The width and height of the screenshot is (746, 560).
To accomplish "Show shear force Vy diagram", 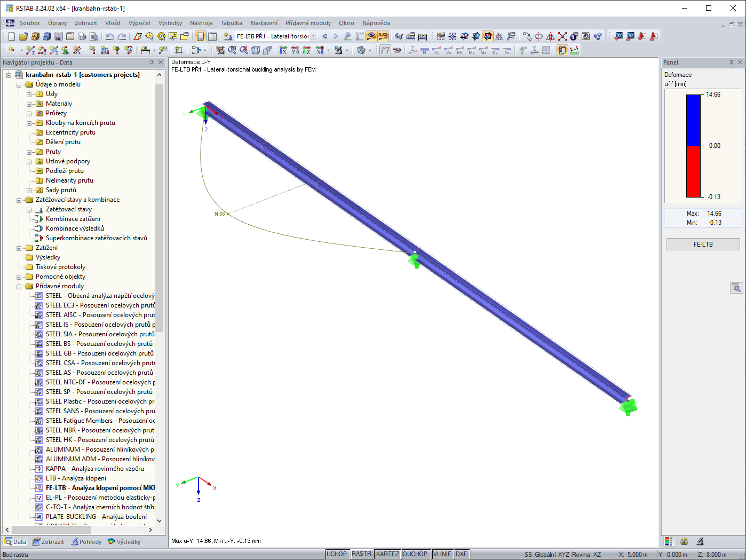I will [x=437, y=50].
